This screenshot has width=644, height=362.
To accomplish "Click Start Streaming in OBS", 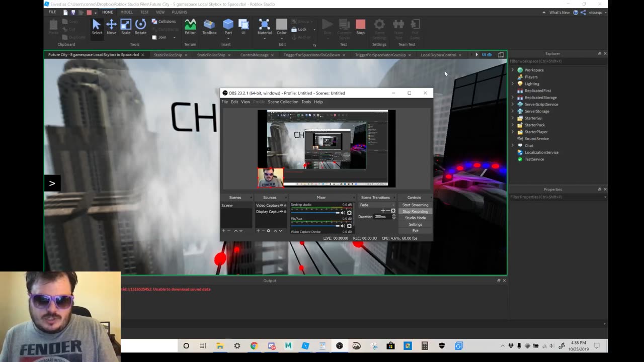I will tap(415, 205).
